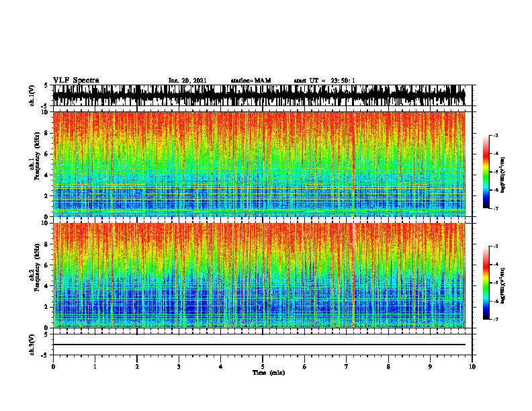Click the "5" tick label on time axis
The width and height of the screenshot is (532, 411).
pos(263,367)
